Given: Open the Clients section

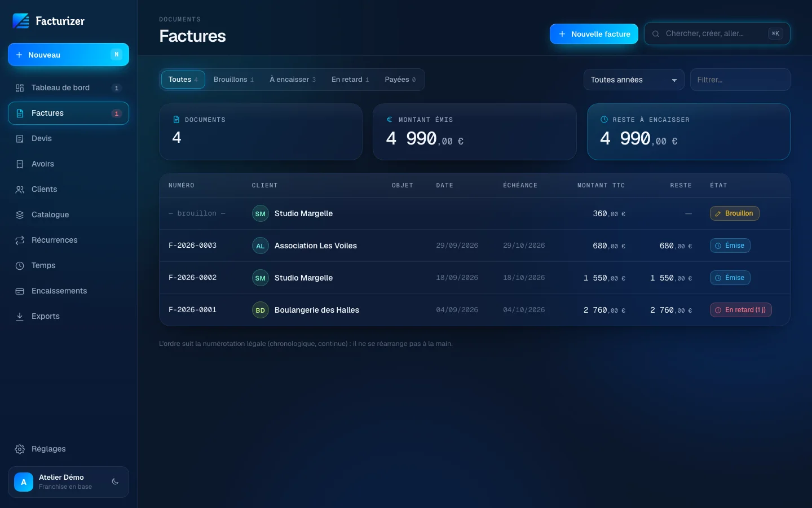Looking at the screenshot, I should tap(68, 189).
